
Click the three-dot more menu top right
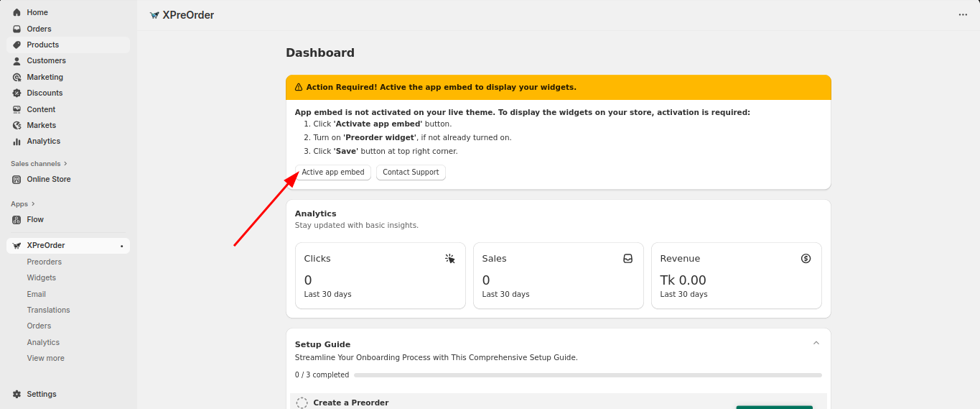coord(963,15)
